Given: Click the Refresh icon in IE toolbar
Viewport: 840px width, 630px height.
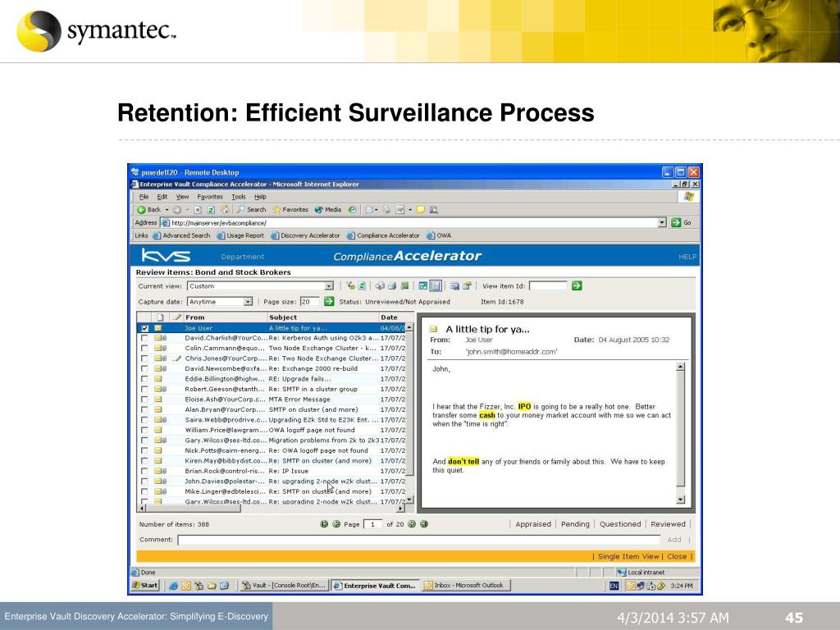Looking at the screenshot, I should tap(211, 210).
